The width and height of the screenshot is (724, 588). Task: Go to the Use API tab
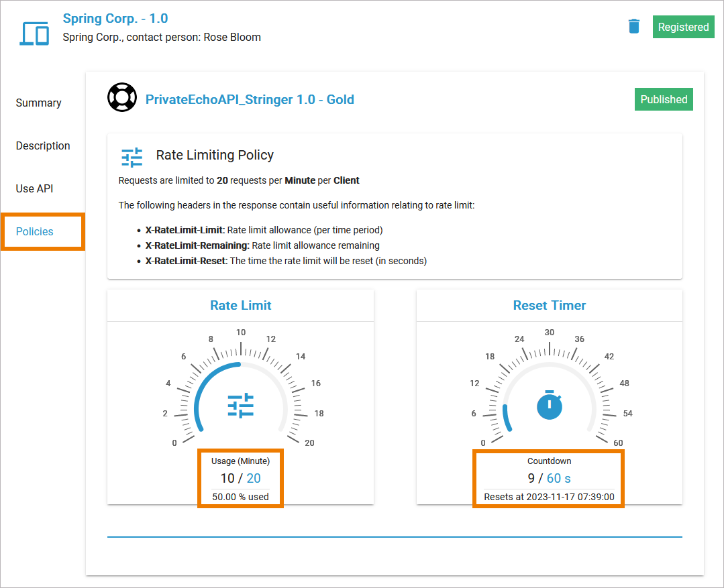35,188
